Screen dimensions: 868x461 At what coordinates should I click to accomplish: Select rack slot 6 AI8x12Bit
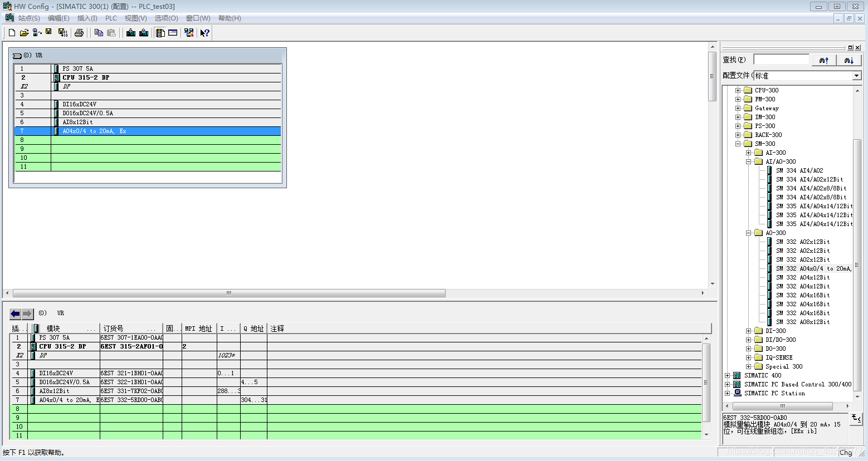[x=148, y=122]
